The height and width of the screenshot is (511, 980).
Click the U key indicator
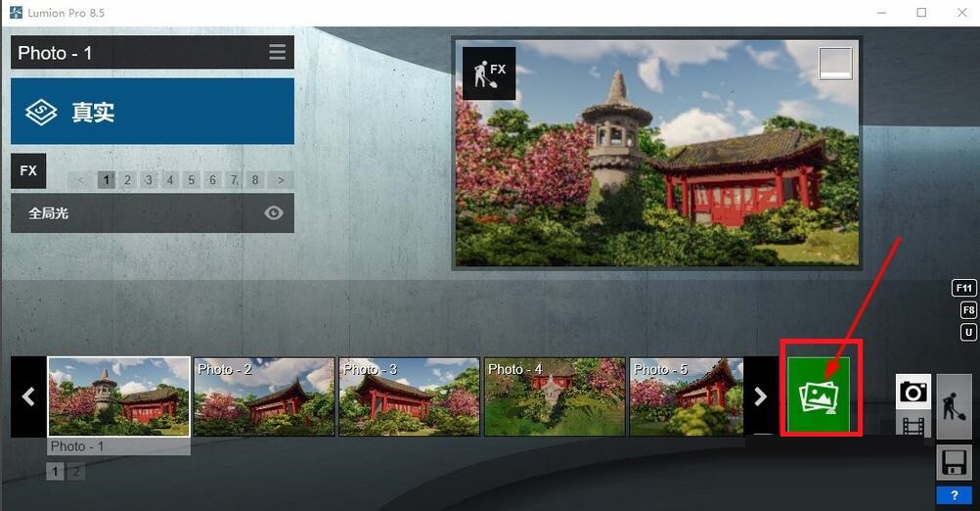click(968, 332)
